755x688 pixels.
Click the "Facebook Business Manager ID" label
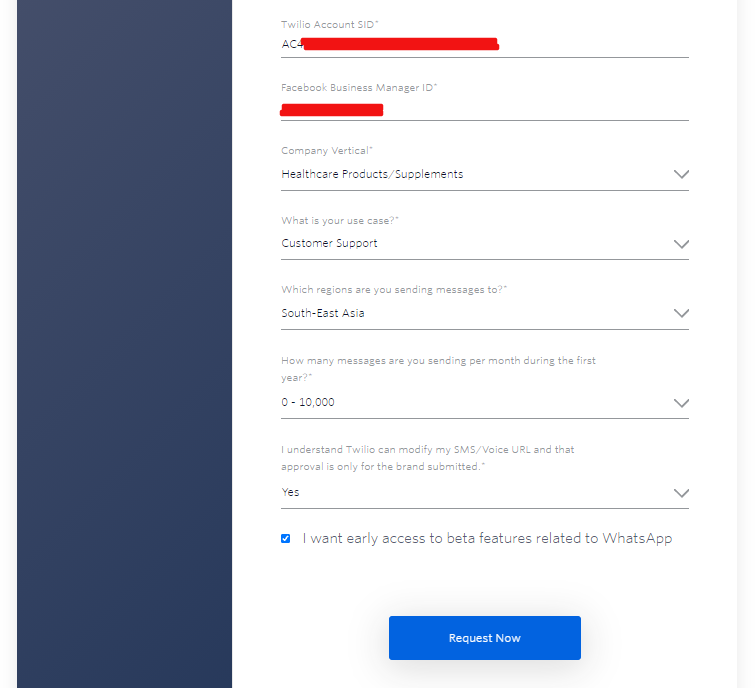pos(358,88)
